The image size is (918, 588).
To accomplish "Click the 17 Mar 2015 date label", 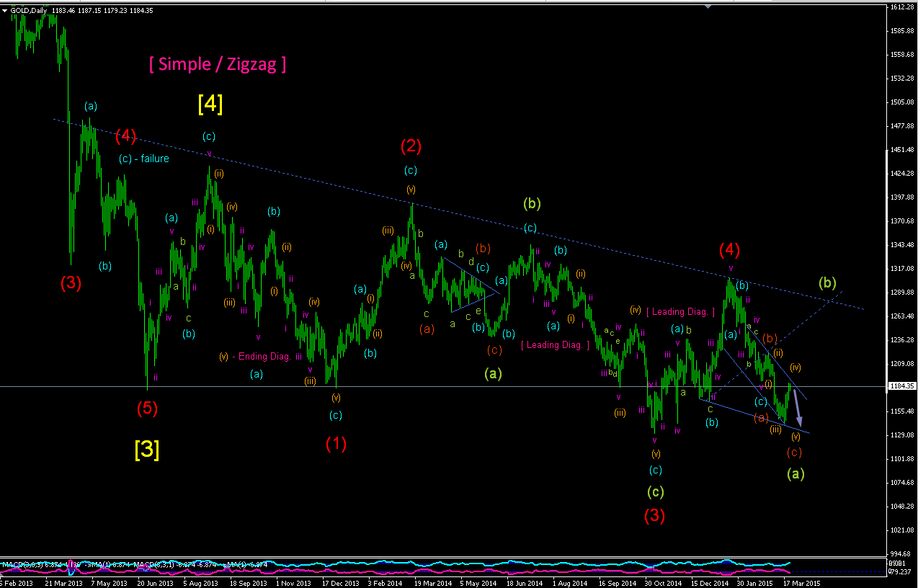I will click(x=801, y=582).
